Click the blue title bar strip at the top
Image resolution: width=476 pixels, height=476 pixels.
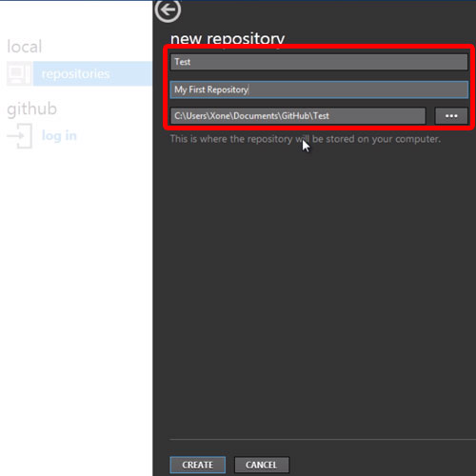coord(76,0)
